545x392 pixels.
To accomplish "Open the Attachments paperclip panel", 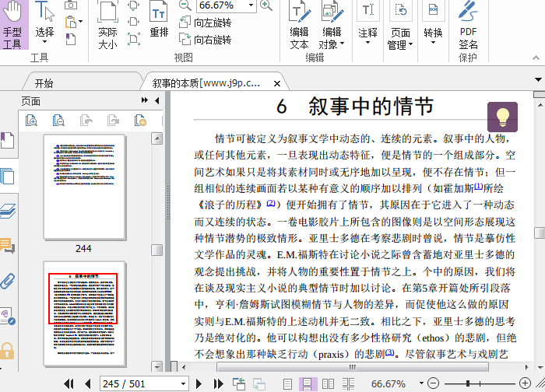I will tap(7, 282).
